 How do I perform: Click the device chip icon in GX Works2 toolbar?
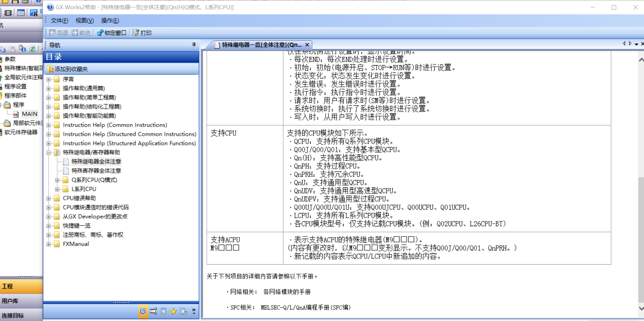(8, 13)
